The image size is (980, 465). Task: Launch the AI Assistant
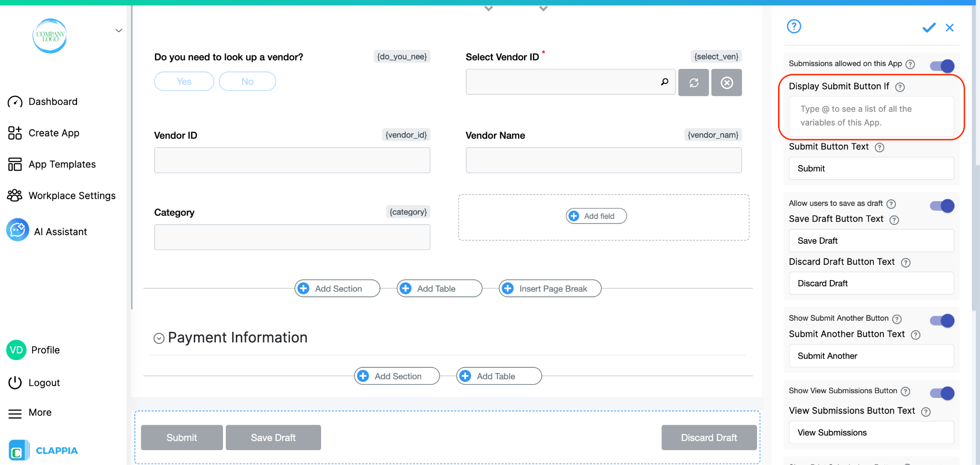point(47,230)
